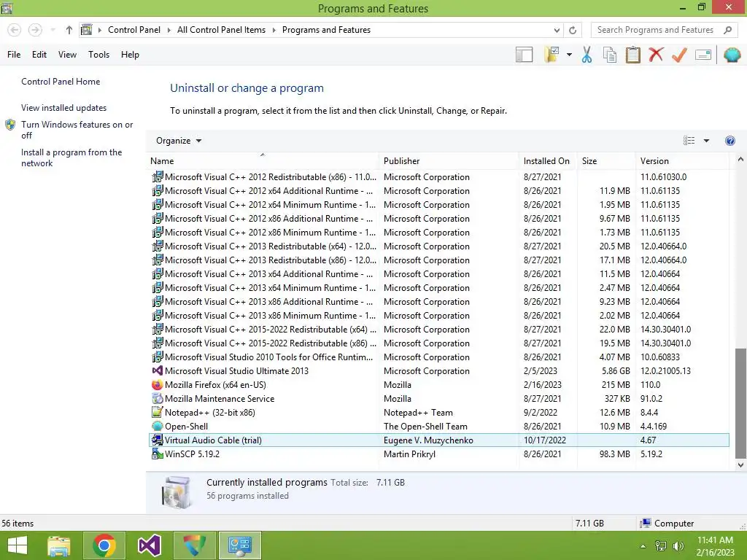Sort by the Publisher column header
747x560 pixels.
point(449,161)
